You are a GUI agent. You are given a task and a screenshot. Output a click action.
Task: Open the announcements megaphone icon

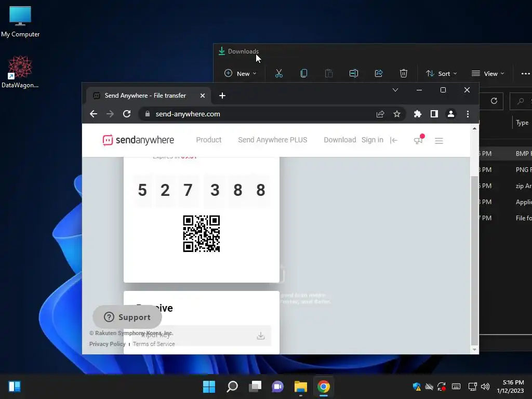(418, 139)
